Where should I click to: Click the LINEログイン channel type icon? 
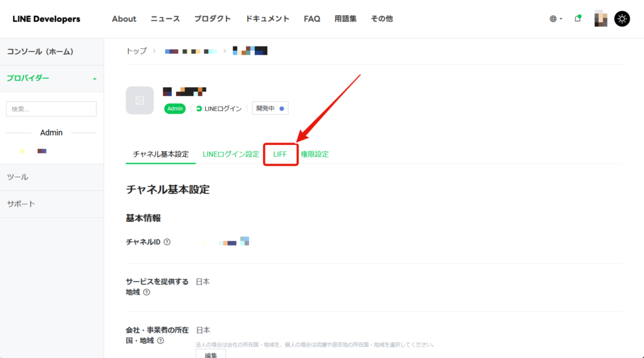(x=199, y=109)
